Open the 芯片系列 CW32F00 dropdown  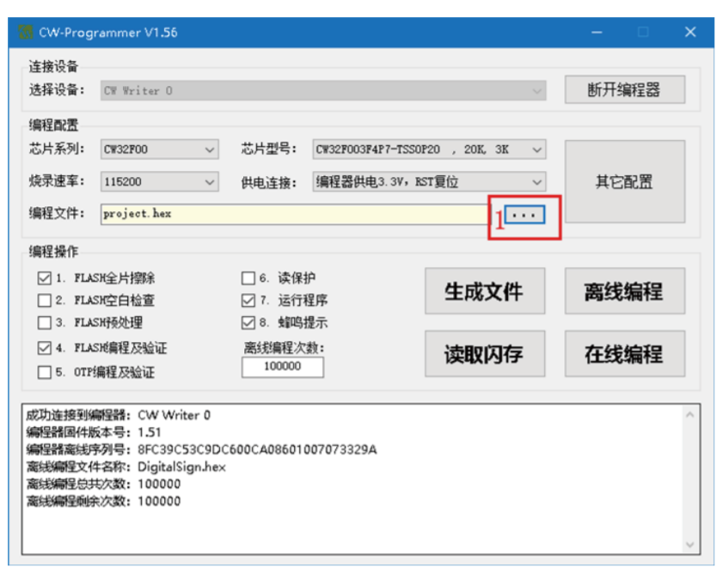pos(160,149)
